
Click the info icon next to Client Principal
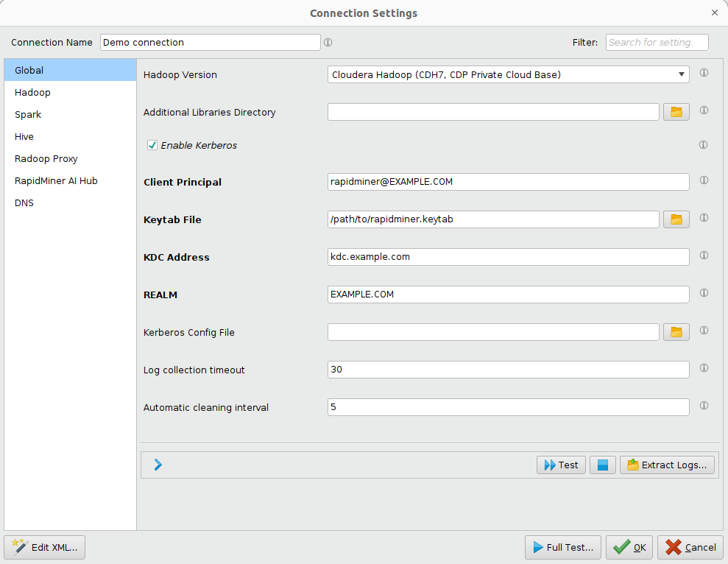coord(704,180)
